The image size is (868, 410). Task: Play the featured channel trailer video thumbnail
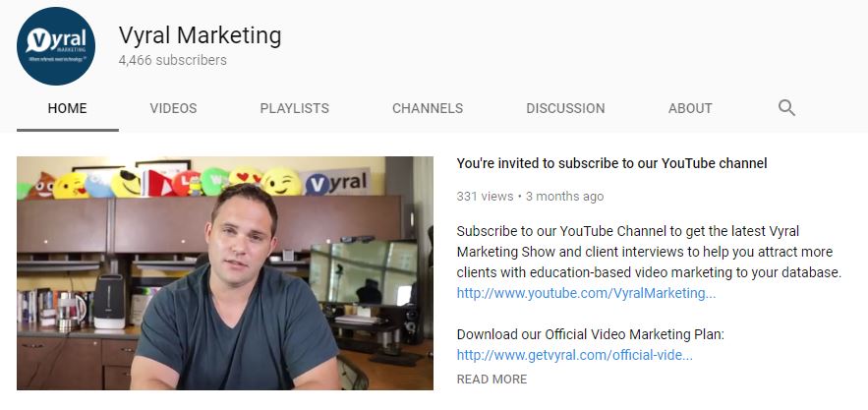(225, 273)
